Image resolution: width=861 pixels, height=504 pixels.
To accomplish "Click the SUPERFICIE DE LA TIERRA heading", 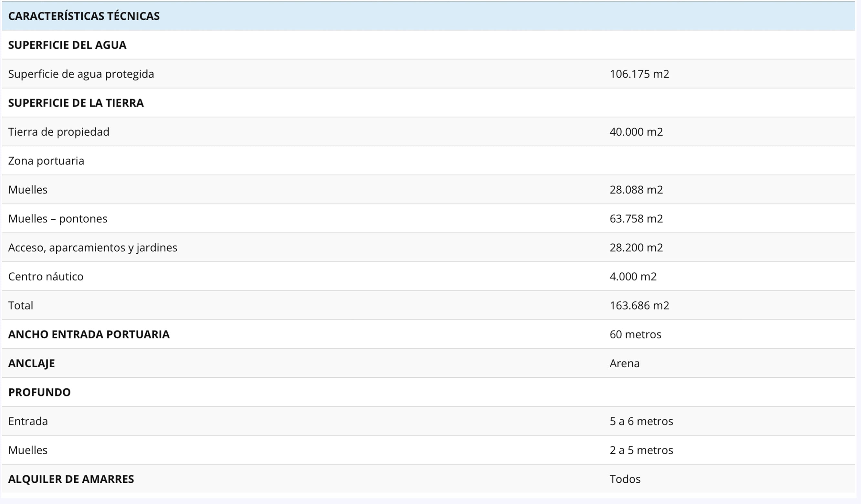I will click(x=76, y=103).
